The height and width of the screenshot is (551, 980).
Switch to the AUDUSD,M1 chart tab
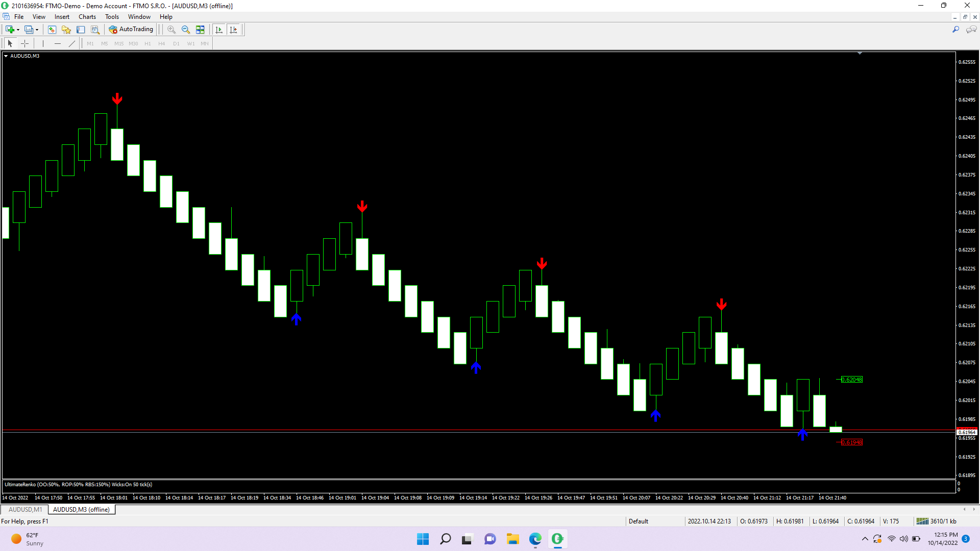point(25,509)
